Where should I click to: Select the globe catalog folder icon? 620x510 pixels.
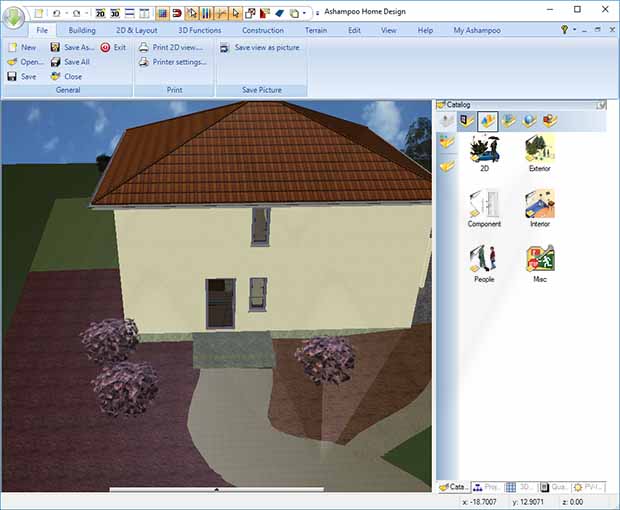[x=529, y=121]
